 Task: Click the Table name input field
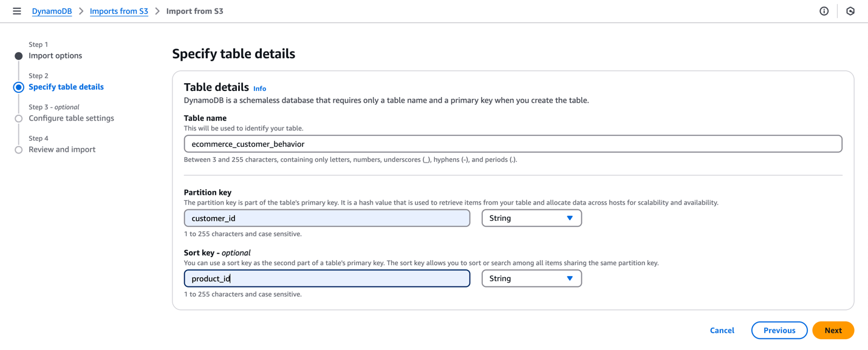[x=513, y=144]
